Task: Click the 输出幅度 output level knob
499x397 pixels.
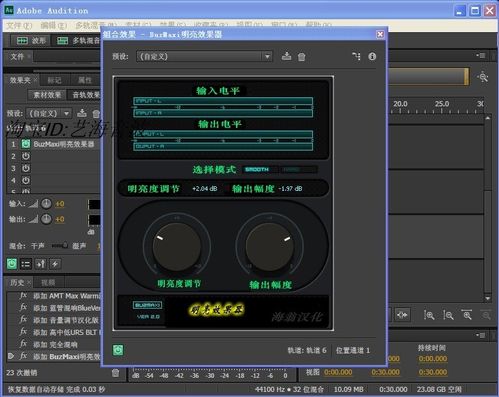Action: point(269,247)
